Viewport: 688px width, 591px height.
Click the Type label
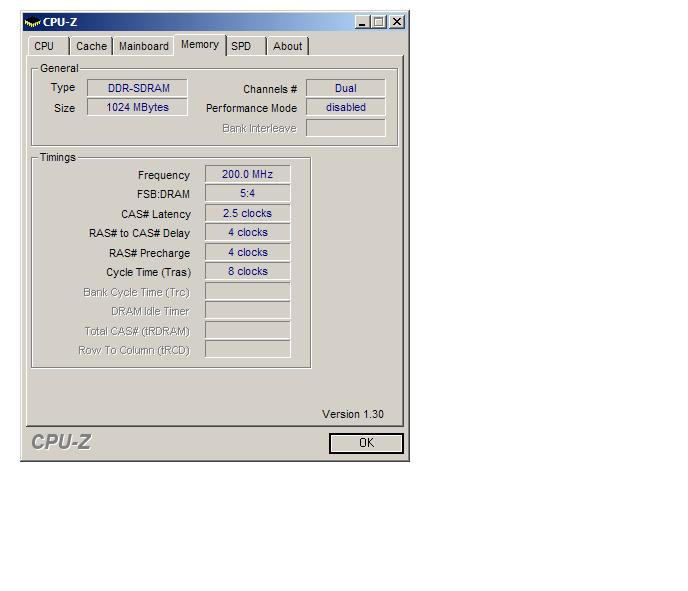[x=63, y=87]
